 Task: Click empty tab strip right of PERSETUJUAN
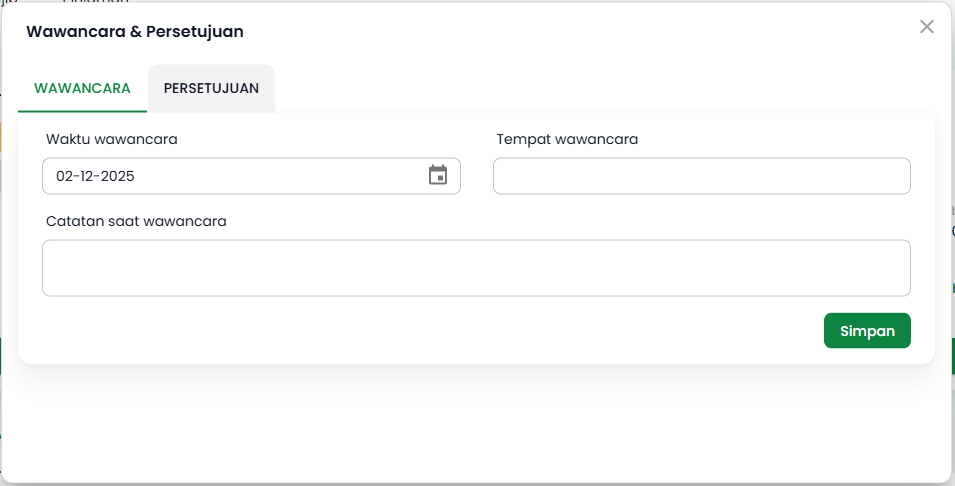[600, 88]
